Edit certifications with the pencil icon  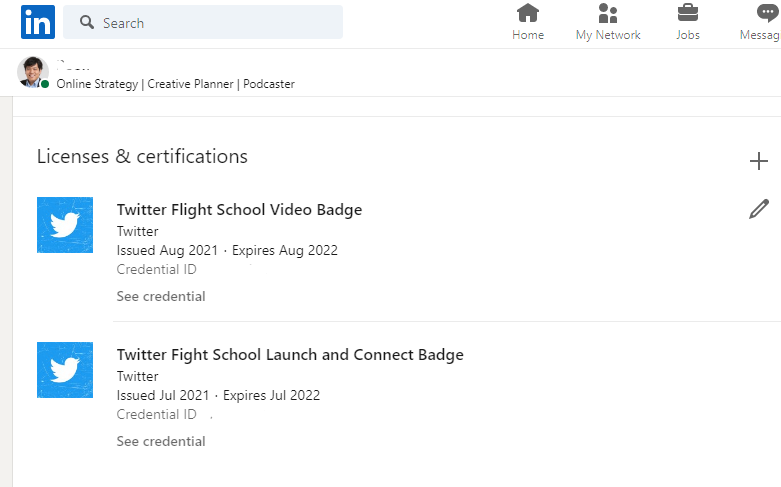coord(759,209)
